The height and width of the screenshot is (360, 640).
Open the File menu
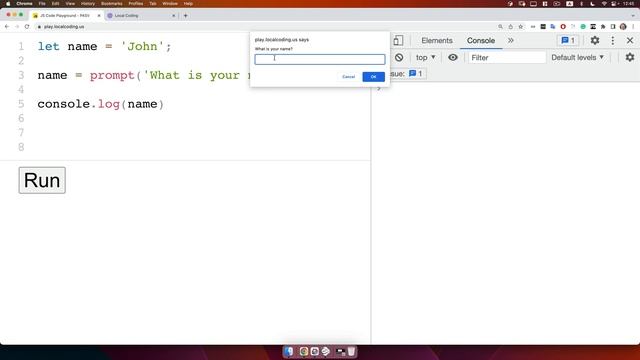42,4
